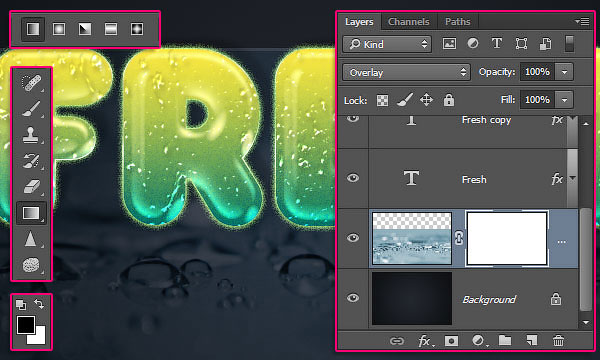Viewport: 600px width, 360px height.
Task: Select the Sponge tool
Action: pos(31,265)
